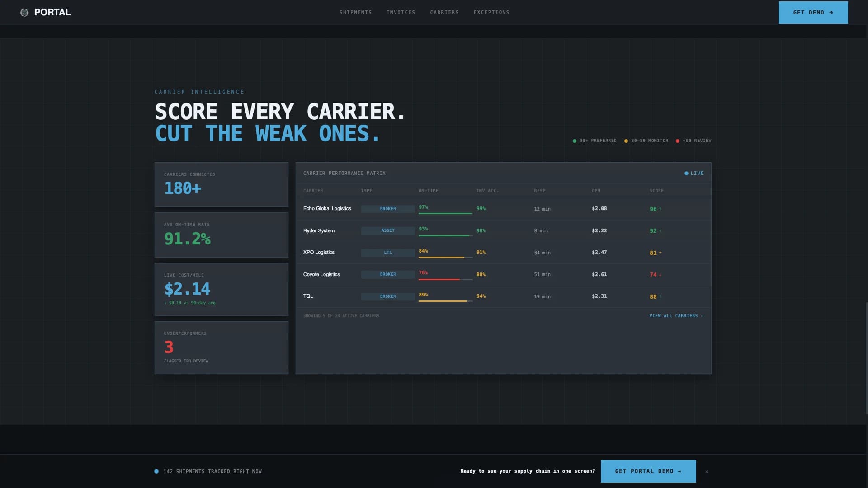Click XPO Logistics on-time progress bar
The width and height of the screenshot is (868, 488).
click(445, 257)
